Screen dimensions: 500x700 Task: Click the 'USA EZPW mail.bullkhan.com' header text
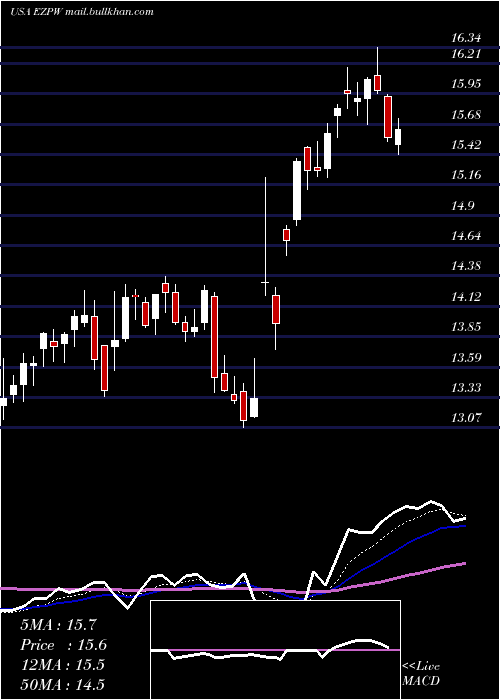[x=82, y=12]
